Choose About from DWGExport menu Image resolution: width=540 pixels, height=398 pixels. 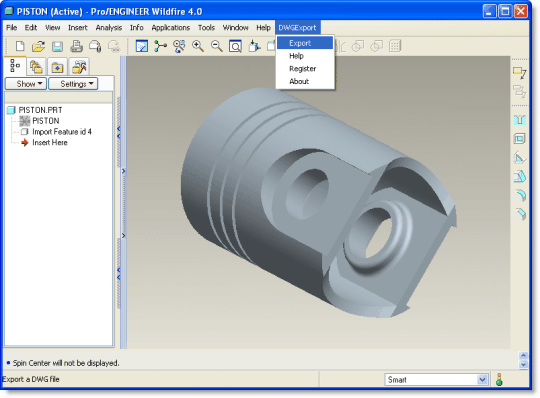pos(305,81)
